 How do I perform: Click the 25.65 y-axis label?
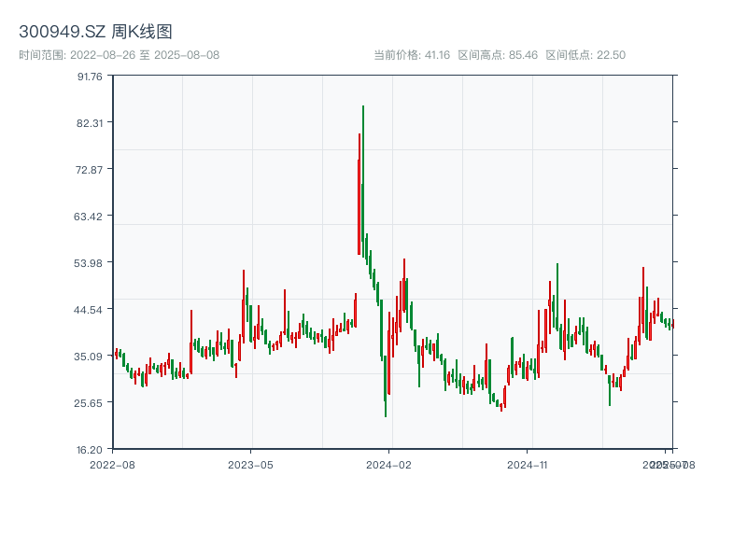pyautogui.click(x=88, y=403)
